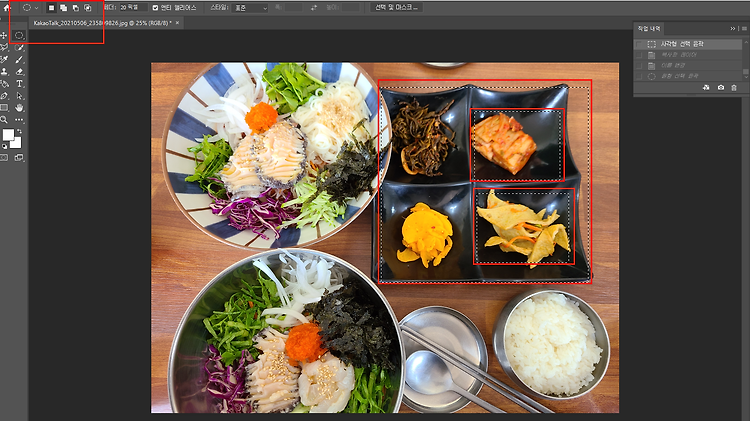This screenshot has height=421, width=750.
Task: Select the Elliptical Marquee tool
Action: click(x=19, y=35)
